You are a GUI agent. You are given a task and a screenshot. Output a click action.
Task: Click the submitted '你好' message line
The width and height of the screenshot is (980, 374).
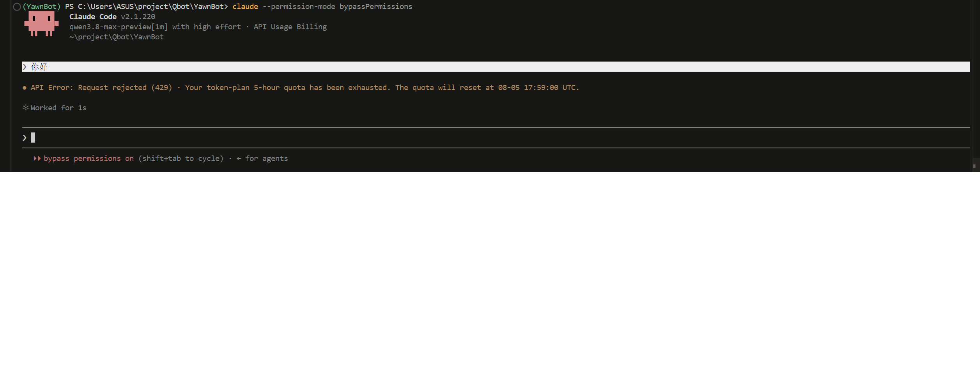tap(496, 67)
